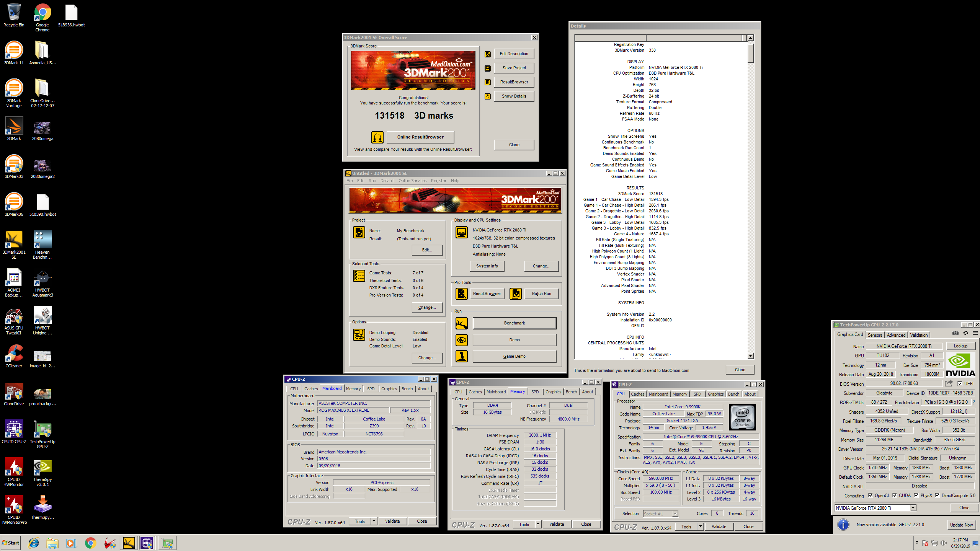Click the Details scrollbar down arrow

[750, 355]
